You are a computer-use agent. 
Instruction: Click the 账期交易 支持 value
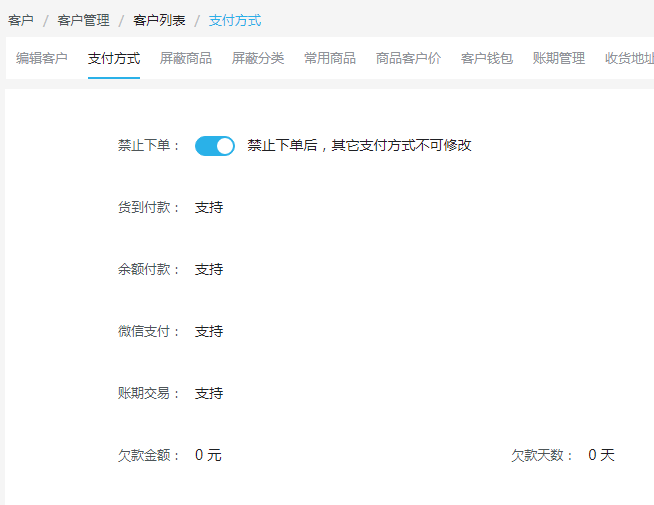click(x=209, y=393)
